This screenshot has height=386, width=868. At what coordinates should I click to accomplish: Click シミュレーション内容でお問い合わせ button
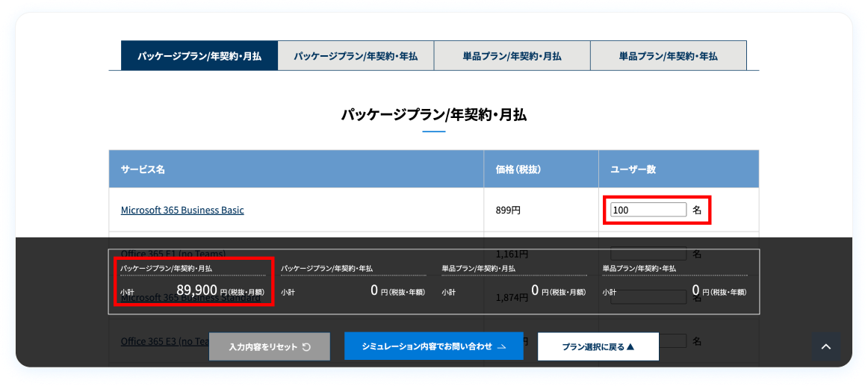click(x=433, y=346)
